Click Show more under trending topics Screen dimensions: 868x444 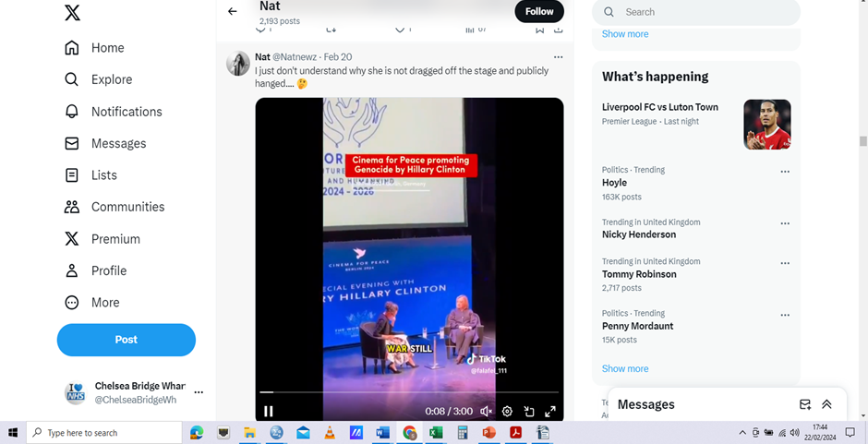[625, 368]
